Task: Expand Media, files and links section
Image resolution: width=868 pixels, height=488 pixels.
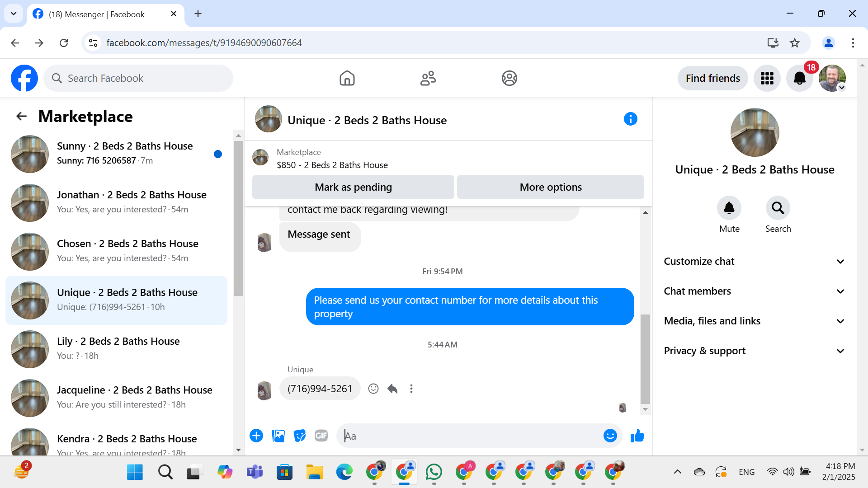Action: (x=754, y=321)
